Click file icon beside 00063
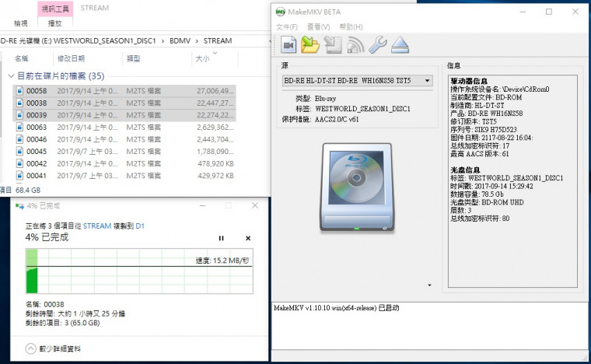Viewport: 591px width, 364px height. [19, 128]
